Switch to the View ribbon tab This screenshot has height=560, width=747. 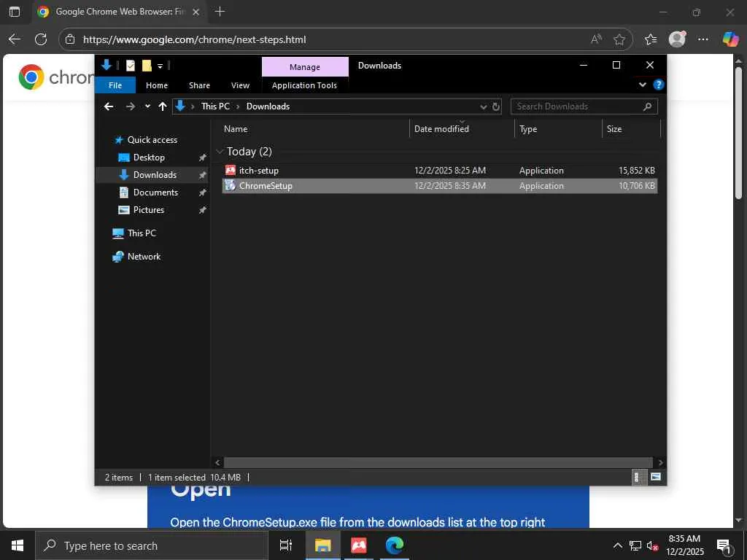[x=240, y=85]
